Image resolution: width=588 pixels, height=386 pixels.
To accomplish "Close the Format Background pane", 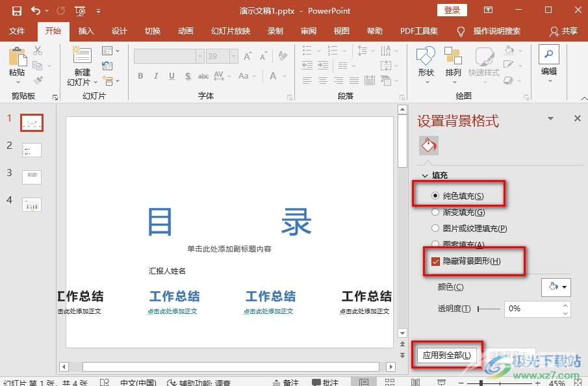I will coord(578,118).
